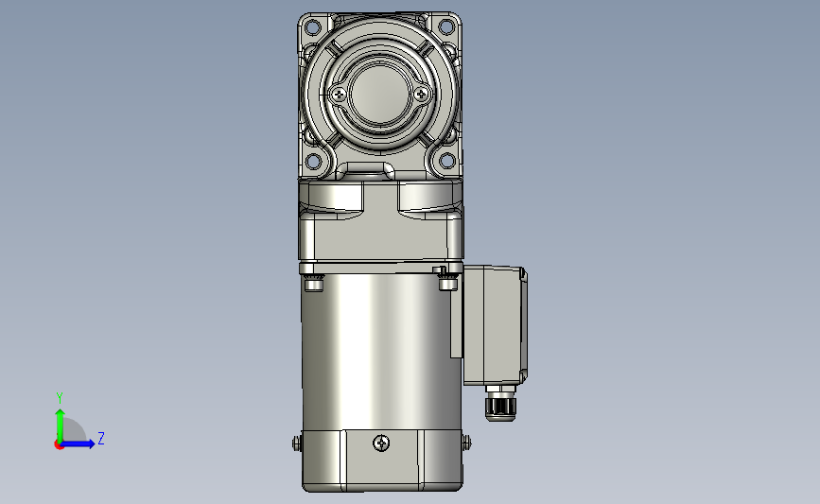Select the bottom-right mounting hole of the gearhead flange

point(447,161)
